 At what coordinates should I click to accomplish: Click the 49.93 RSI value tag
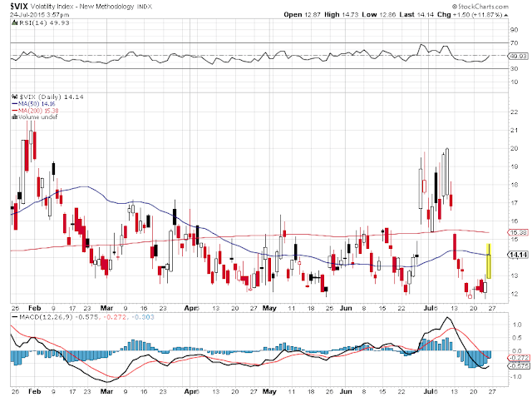pos(518,56)
